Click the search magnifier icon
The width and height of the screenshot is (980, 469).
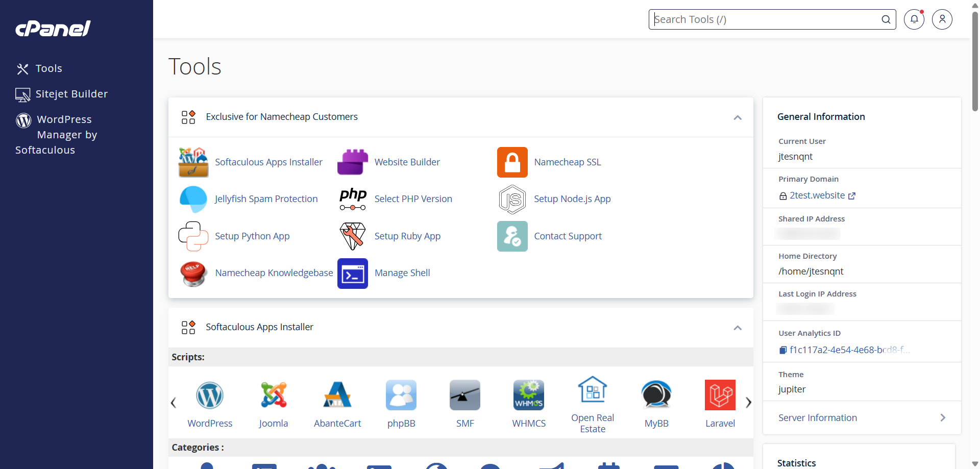pyautogui.click(x=886, y=19)
